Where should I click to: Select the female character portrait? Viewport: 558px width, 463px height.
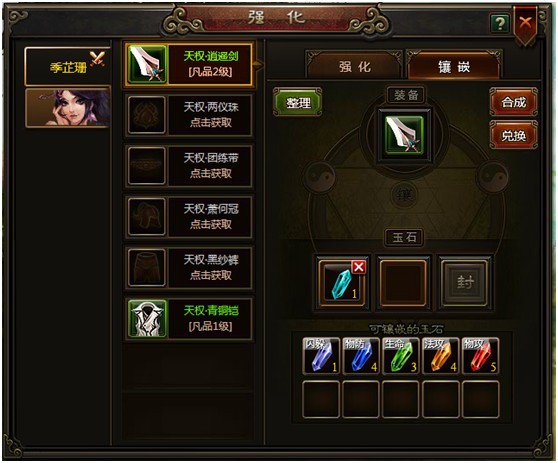68,107
